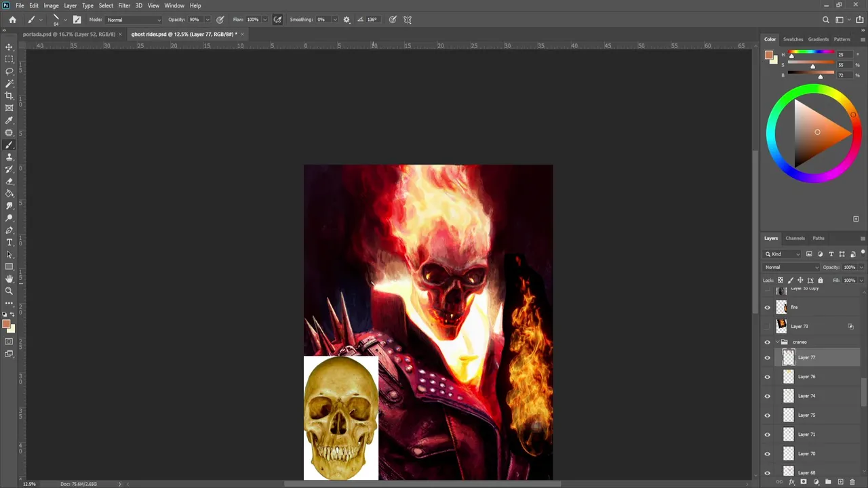Open the Home screen icon in options bar
The image size is (868, 488).
12,20
